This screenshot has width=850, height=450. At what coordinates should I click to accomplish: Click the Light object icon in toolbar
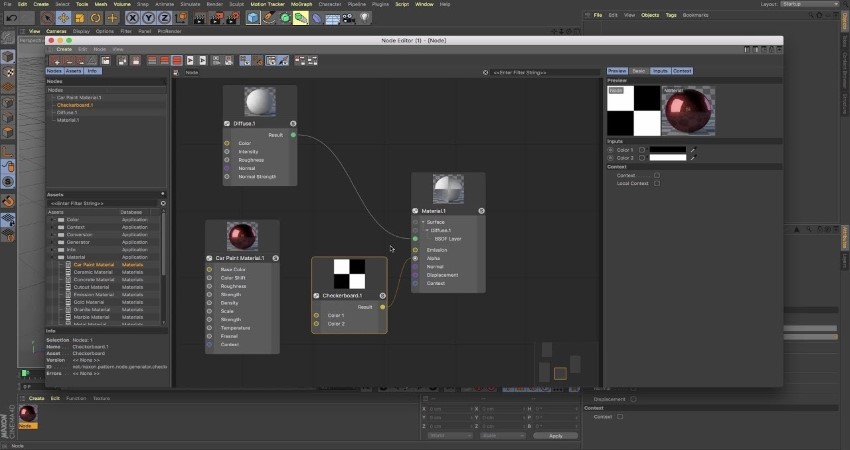point(365,18)
